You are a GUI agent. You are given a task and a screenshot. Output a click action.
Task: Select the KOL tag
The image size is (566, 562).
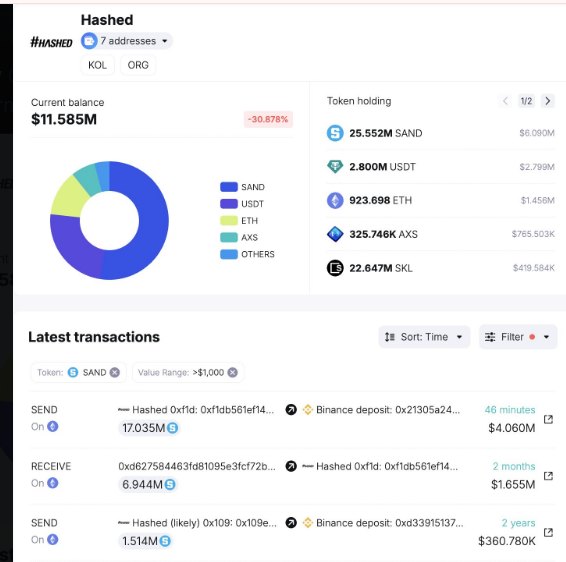coord(97,65)
